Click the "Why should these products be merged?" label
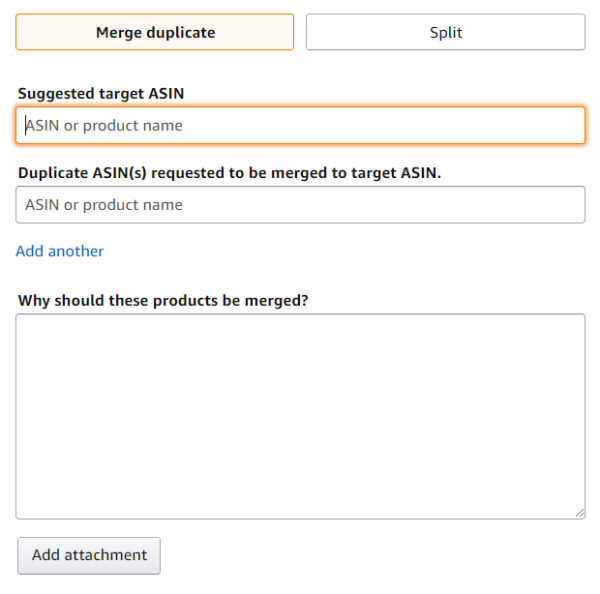 [163, 300]
